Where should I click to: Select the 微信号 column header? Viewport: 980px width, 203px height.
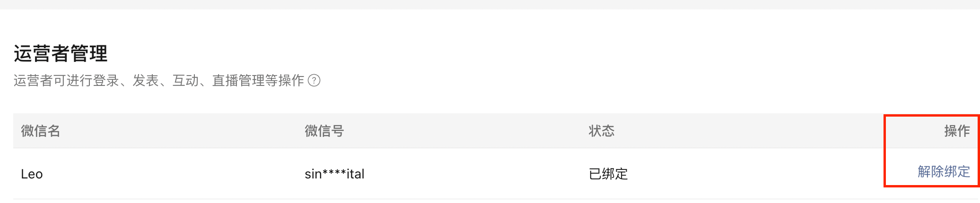coord(324,131)
